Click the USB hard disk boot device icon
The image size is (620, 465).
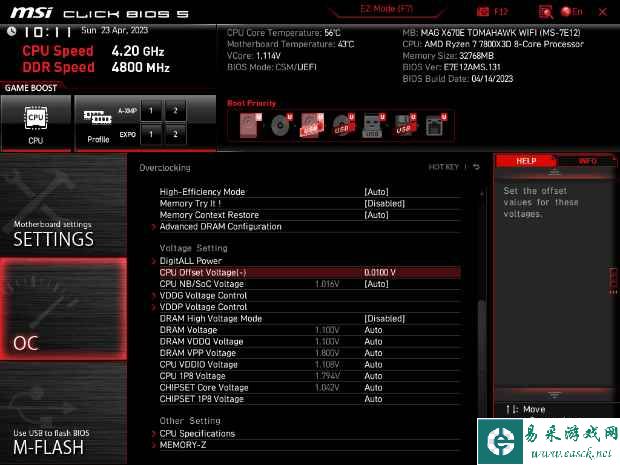click(312, 125)
